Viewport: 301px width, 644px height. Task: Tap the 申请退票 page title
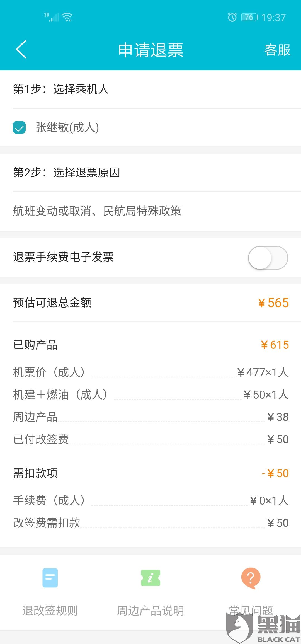151,50
